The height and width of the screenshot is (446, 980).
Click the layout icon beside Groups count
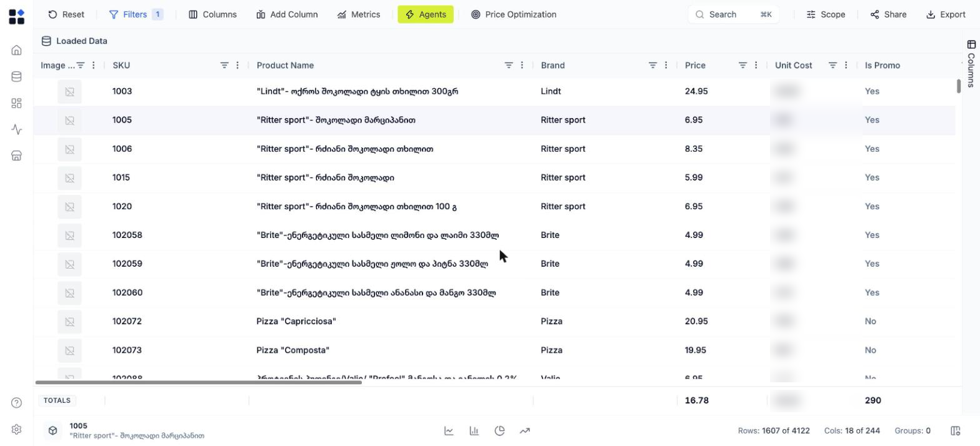click(955, 431)
